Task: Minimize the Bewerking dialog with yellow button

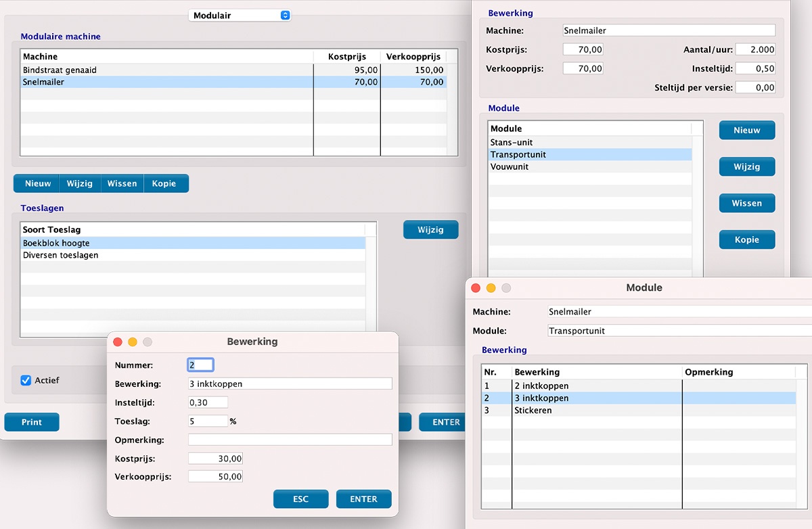Action: pos(133,342)
